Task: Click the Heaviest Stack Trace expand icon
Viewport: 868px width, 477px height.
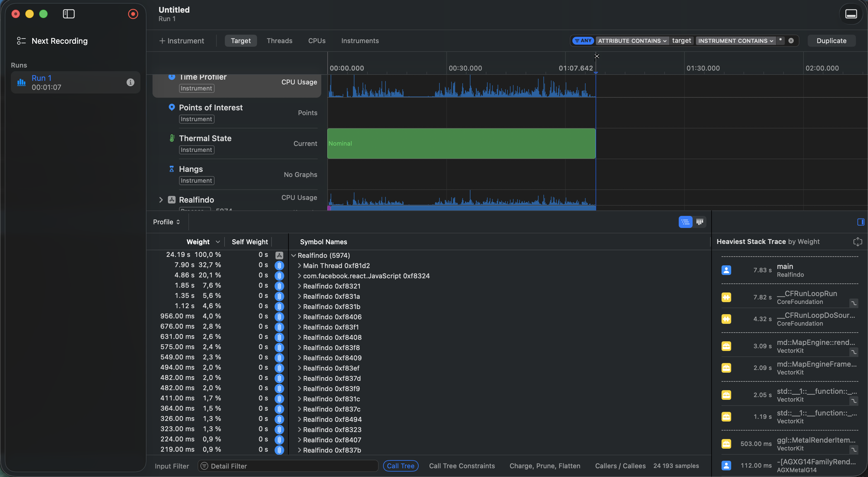Action: pyautogui.click(x=857, y=242)
